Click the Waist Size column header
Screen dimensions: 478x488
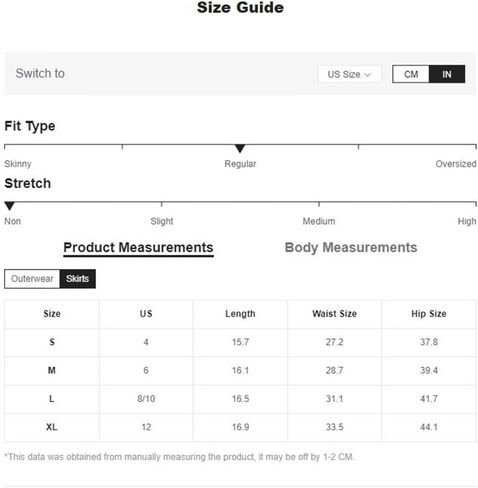(334, 314)
